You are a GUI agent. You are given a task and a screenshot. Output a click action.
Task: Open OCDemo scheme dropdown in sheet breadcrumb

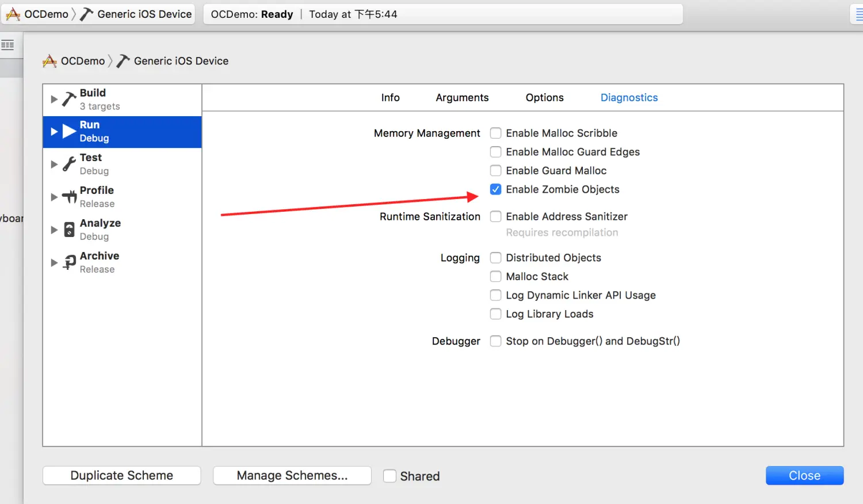tap(74, 61)
